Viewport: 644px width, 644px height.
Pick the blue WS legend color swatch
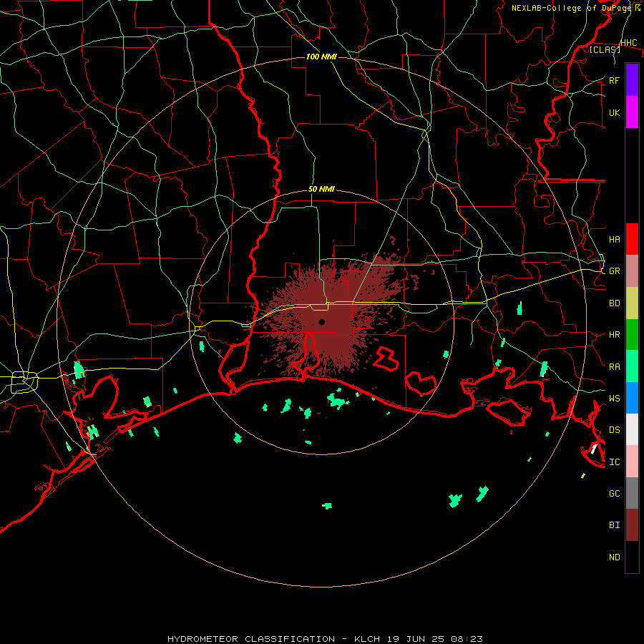click(632, 398)
